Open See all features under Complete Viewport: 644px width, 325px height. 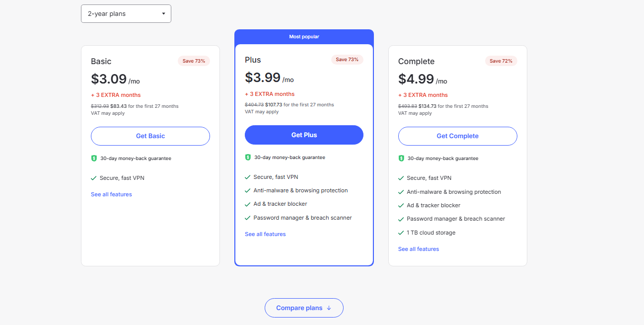419,249
